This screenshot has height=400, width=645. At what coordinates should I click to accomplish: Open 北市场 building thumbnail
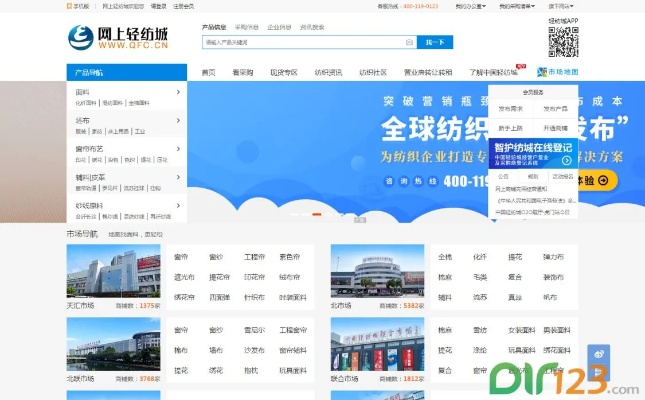point(377,271)
